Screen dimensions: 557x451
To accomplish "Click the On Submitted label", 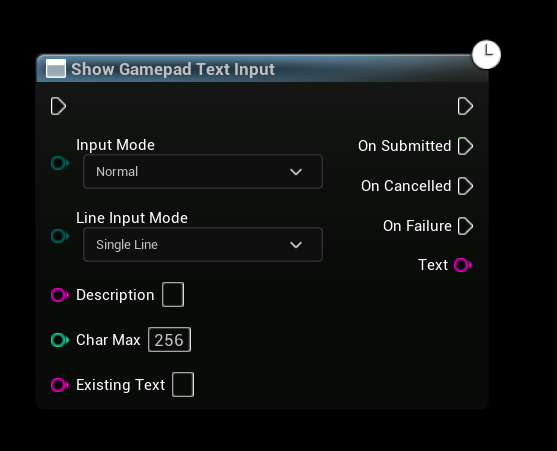I will pyautogui.click(x=405, y=146).
